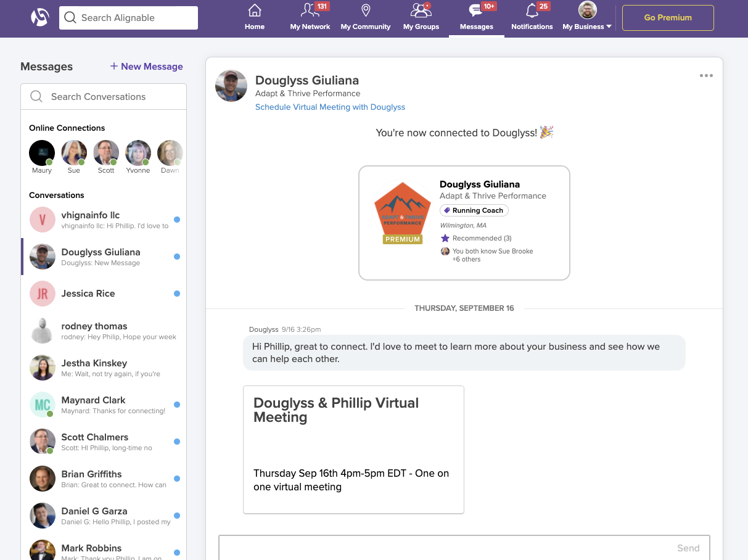The width and height of the screenshot is (748, 560).
Task: Open My Groups icon
Action: 421,11
